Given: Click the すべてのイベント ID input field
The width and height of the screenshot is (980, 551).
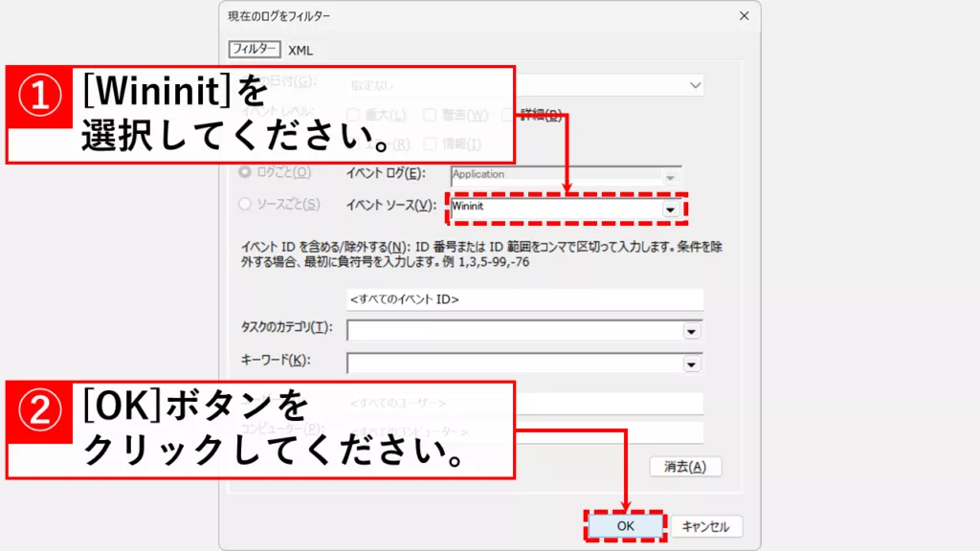Looking at the screenshot, I should (525, 299).
